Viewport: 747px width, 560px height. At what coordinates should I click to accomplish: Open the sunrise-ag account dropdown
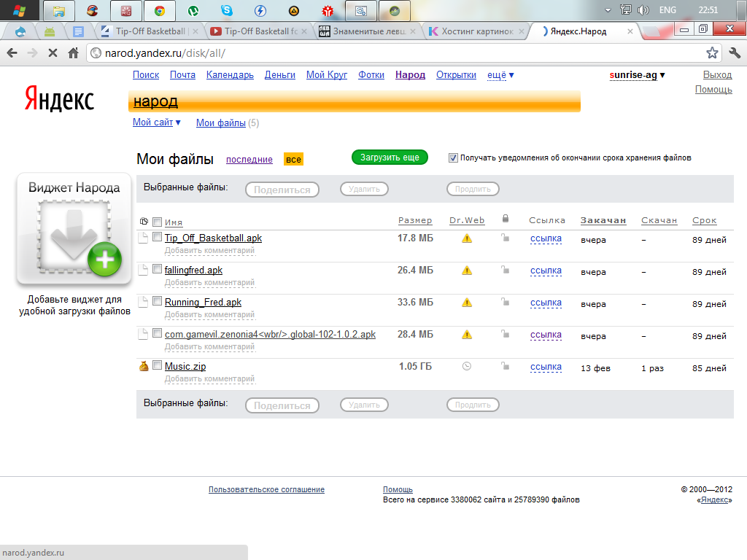pos(638,75)
